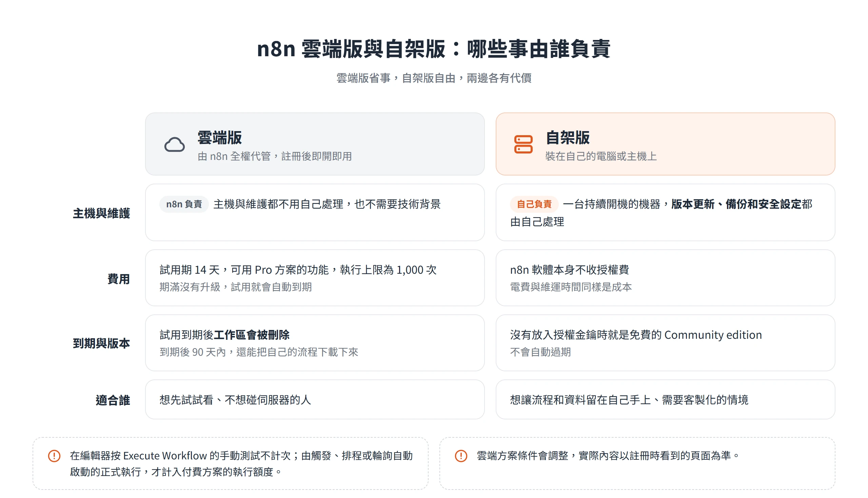
Task: Click the 自架版 column heading
Action: tap(567, 138)
